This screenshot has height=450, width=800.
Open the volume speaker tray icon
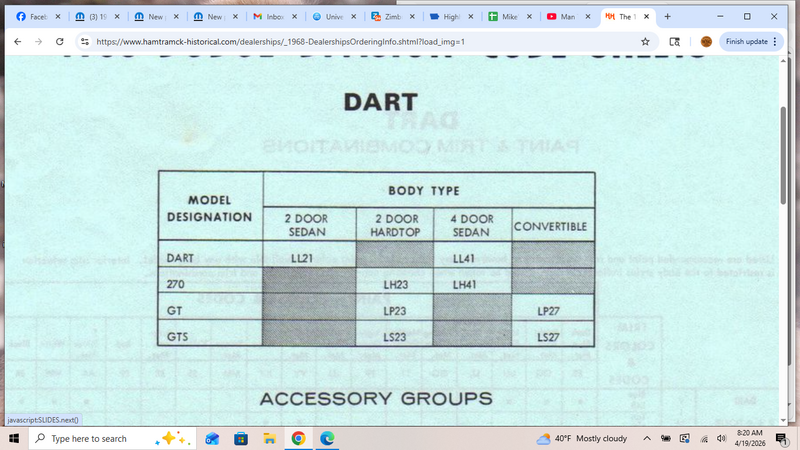click(721, 438)
